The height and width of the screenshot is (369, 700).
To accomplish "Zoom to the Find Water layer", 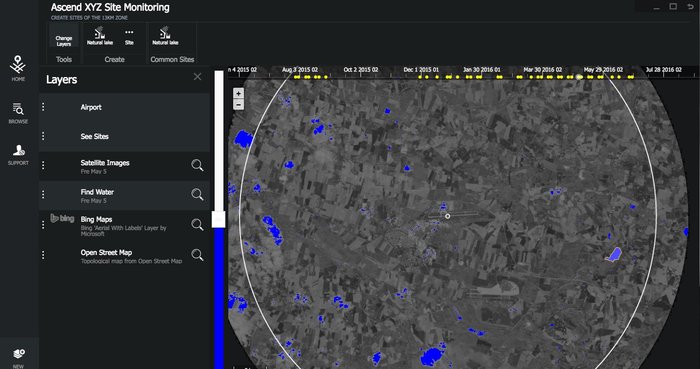I will coord(197,195).
